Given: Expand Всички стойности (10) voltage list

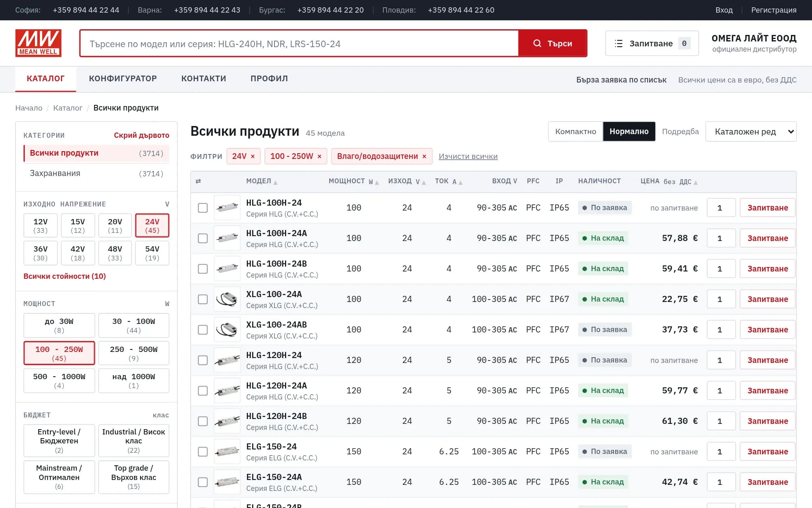Looking at the screenshot, I should [65, 276].
